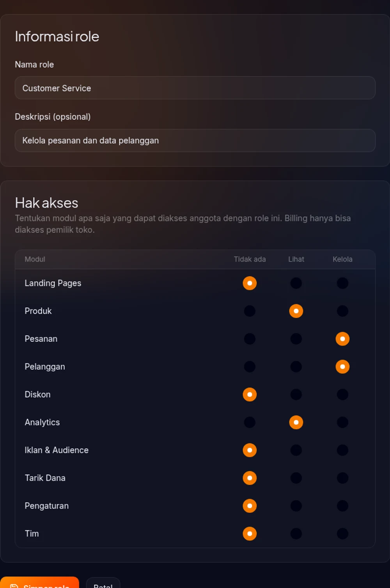390x588 pixels.
Task: Choose Kelola permission for Produk
Action: click(342, 311)
